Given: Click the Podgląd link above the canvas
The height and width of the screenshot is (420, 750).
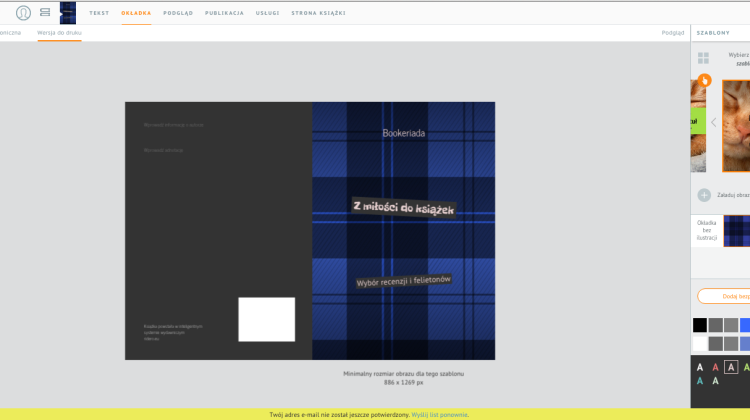Looking at the screenshot, I should click(673, 33).
